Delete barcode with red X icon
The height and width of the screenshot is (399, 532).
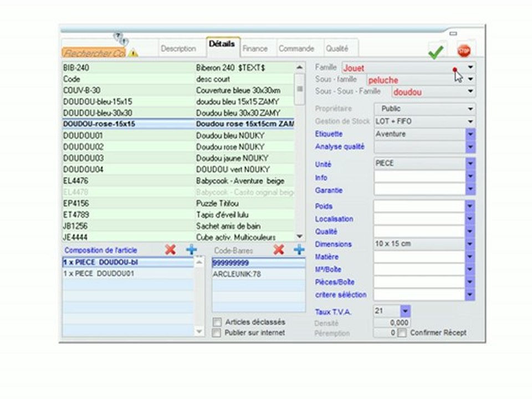[x=279, y=250]
